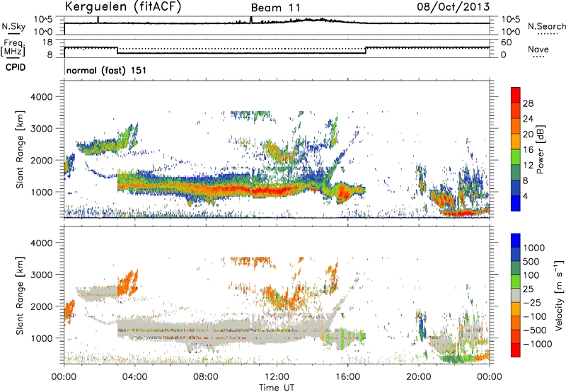Click the power panel 'Slant Range [km]' label
566x392 pixels.
click(x=20, y=149)
